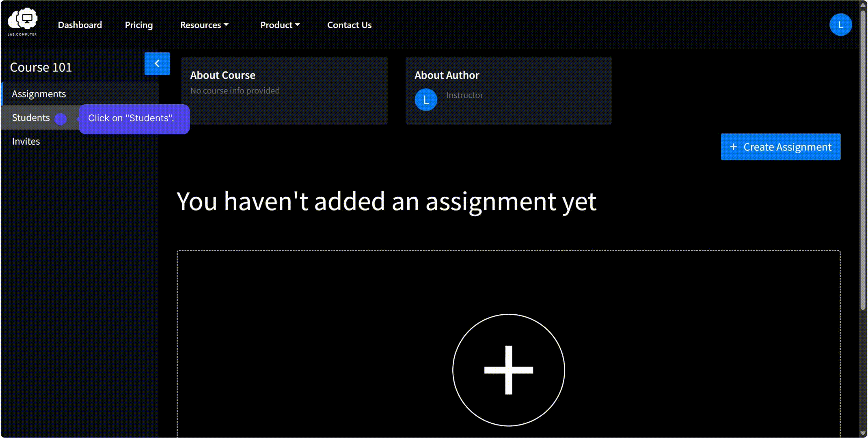Open the Dashboard page
Viewport: 868px width, 438px height.
[x=80, y=25]
